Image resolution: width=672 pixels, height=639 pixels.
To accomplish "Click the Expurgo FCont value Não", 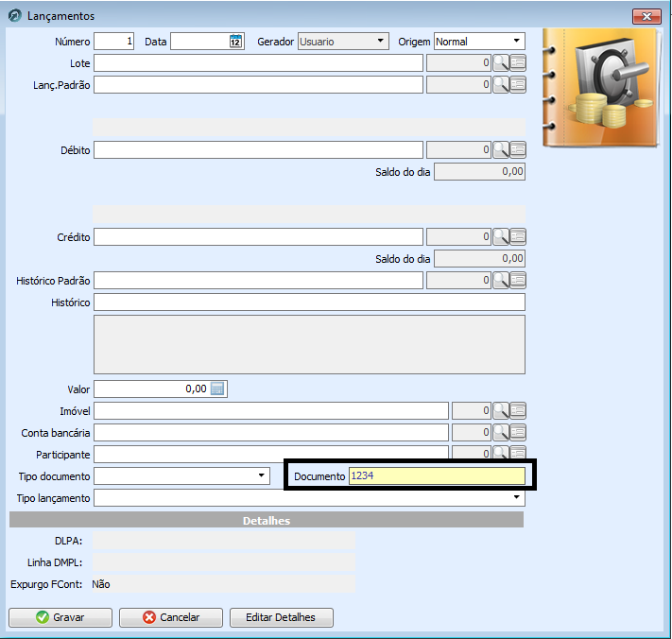I will click(101, 584).
